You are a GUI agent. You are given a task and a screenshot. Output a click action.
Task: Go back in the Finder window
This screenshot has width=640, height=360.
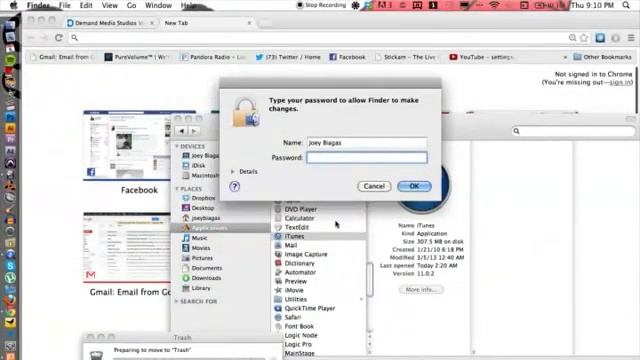(x=182, y=131)
